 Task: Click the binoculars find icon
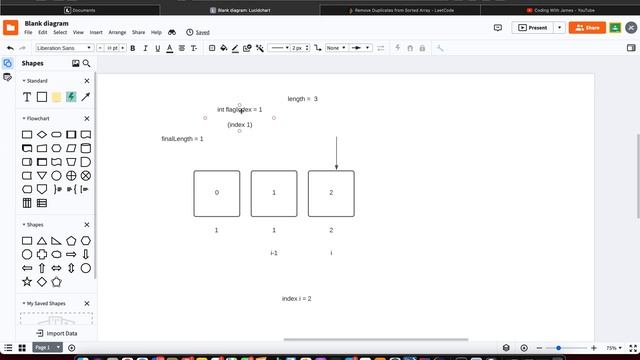pyautogui.click(x=172, y=32)
